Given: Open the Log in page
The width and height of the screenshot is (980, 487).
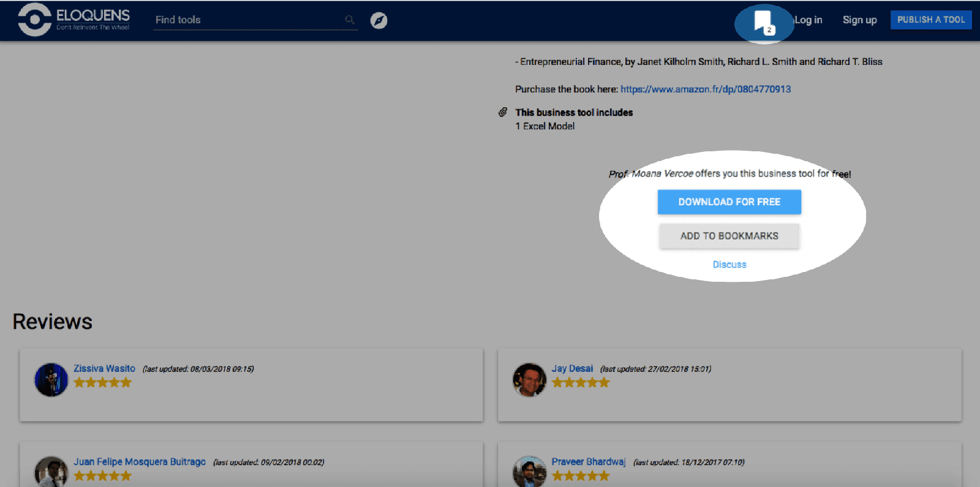Looking at the screenshot, I should coord(809,20).
